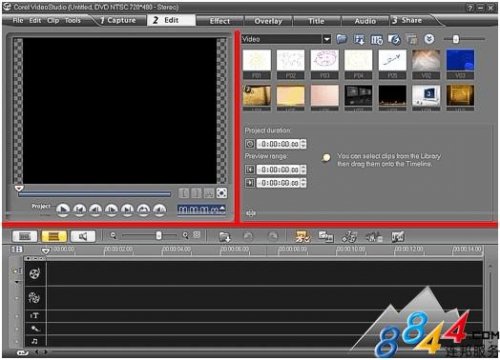Step to the next frame

point(111,210)
